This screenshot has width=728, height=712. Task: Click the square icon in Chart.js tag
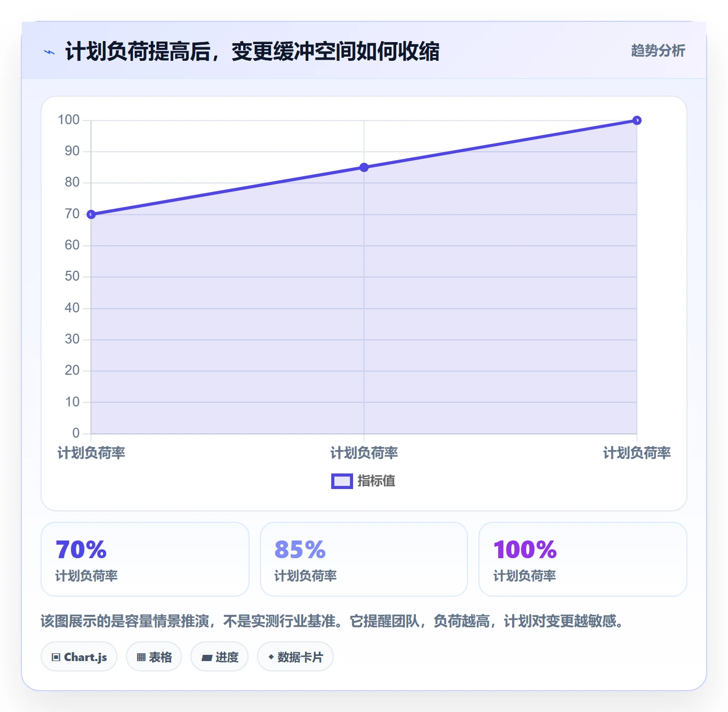(56, 657)
